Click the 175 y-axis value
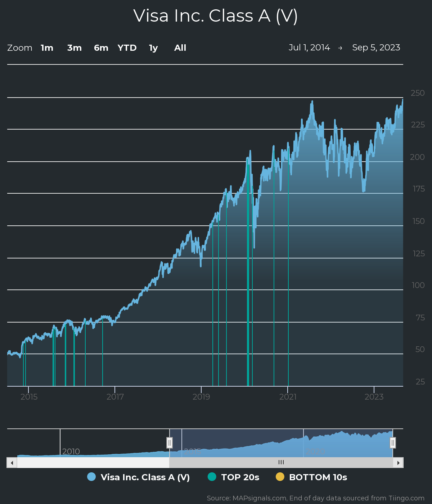Screen dimensions: 432x504 [x=419, y=189]
